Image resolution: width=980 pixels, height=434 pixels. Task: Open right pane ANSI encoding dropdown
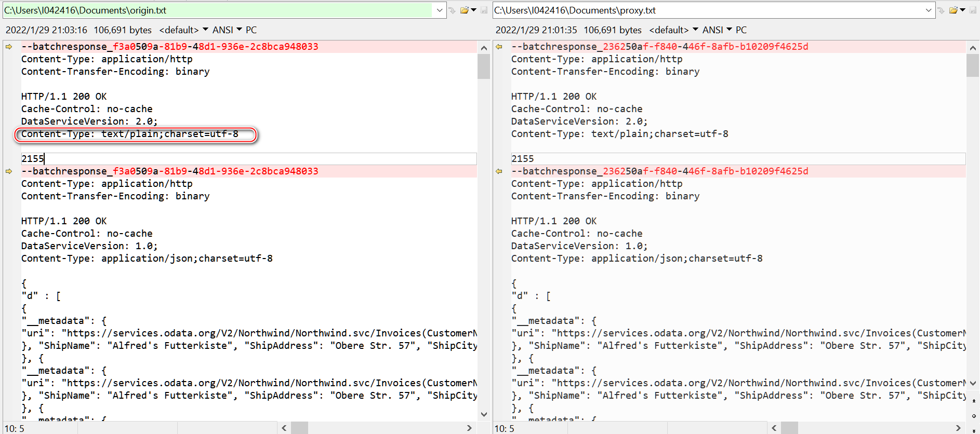(717, 30)
